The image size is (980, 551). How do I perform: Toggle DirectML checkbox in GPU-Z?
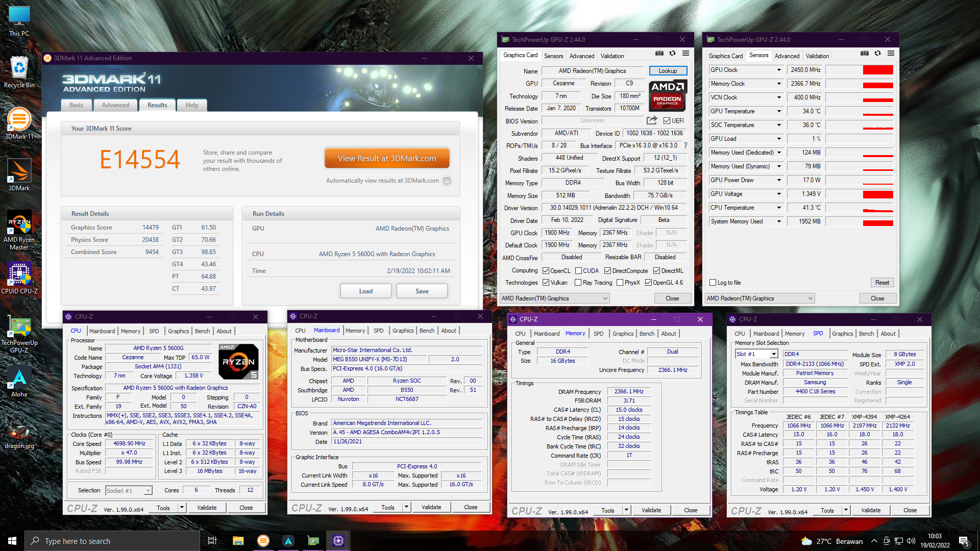(657, 271)
